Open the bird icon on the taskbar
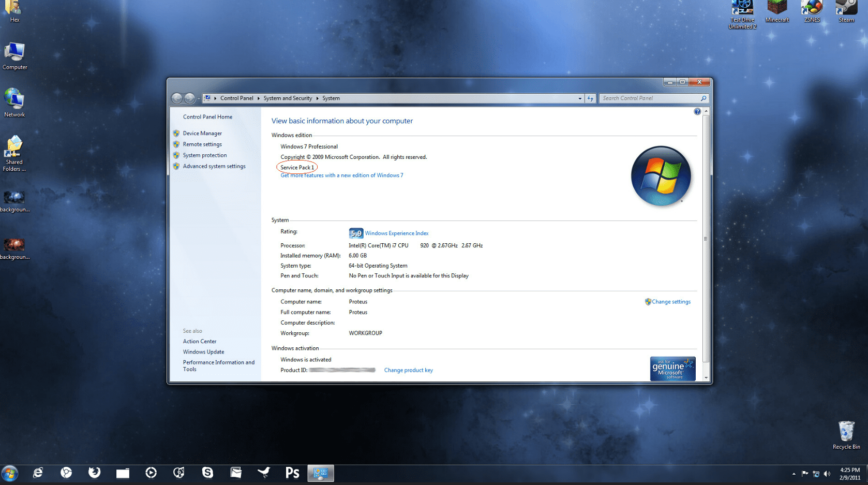This screenshot has width=868, height=485. tap(264, 473)
